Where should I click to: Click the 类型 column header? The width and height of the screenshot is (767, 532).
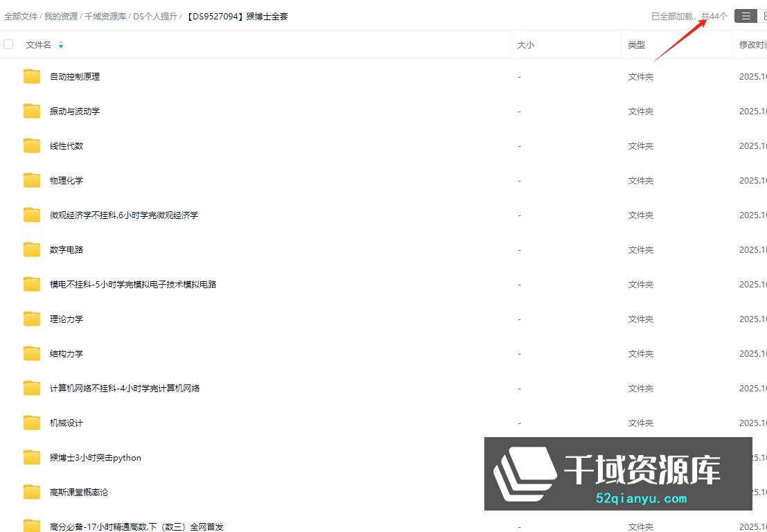point(637,45)
